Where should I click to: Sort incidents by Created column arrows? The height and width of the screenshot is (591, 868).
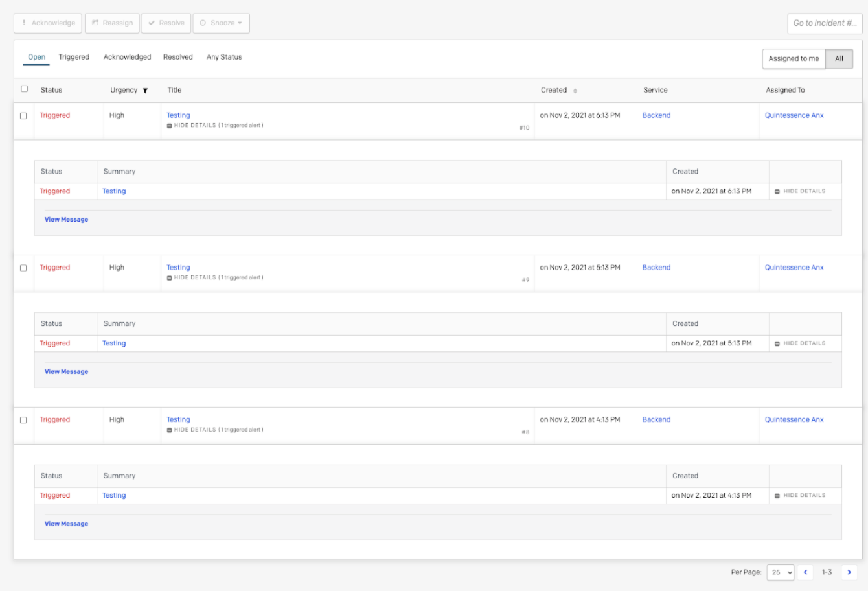pyautogui.click(x=575, y=91)
